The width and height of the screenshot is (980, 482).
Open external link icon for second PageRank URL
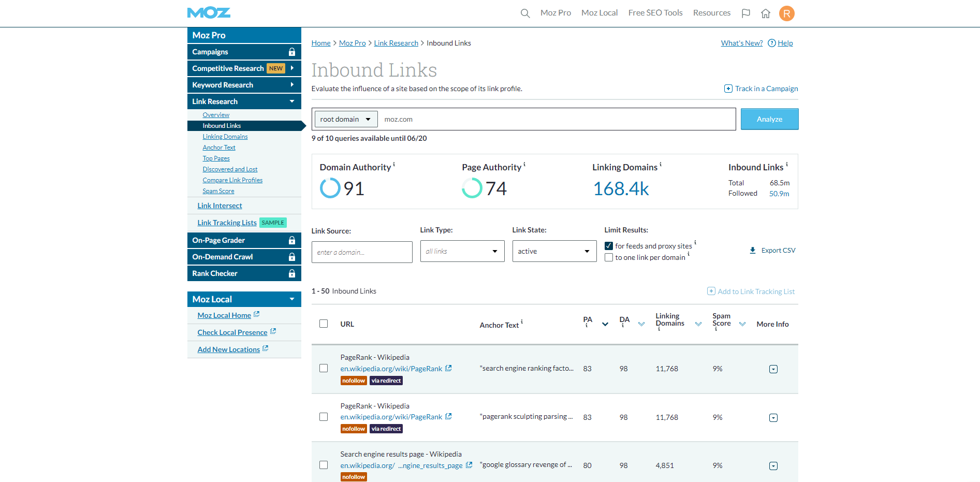click(448, 416)
